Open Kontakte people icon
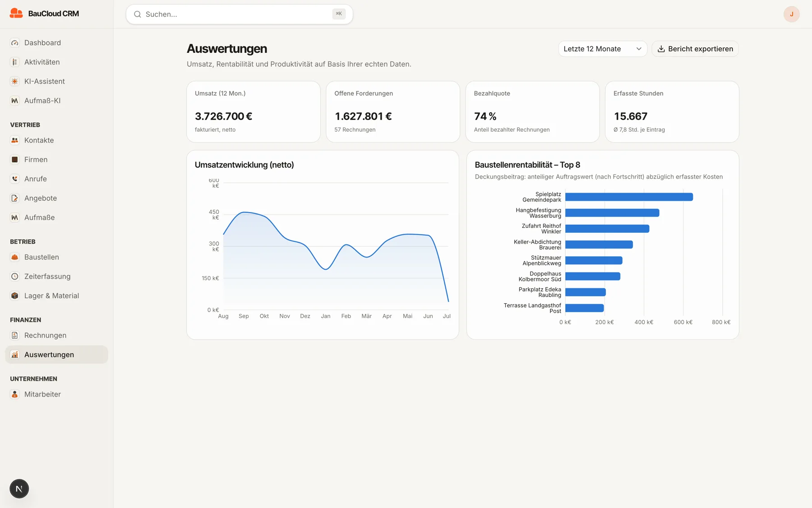 15,140
